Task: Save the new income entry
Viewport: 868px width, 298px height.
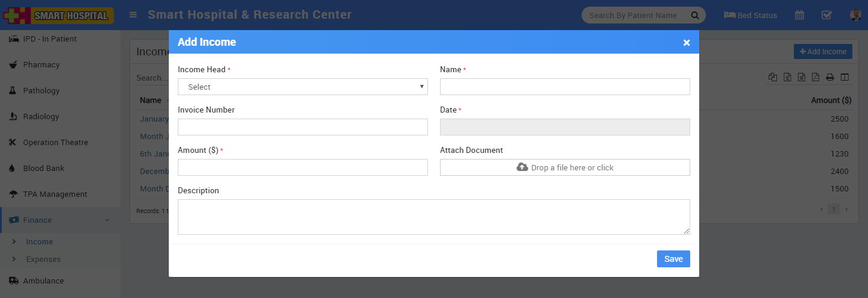Action: pyautogui.click(x=673, y=259)
